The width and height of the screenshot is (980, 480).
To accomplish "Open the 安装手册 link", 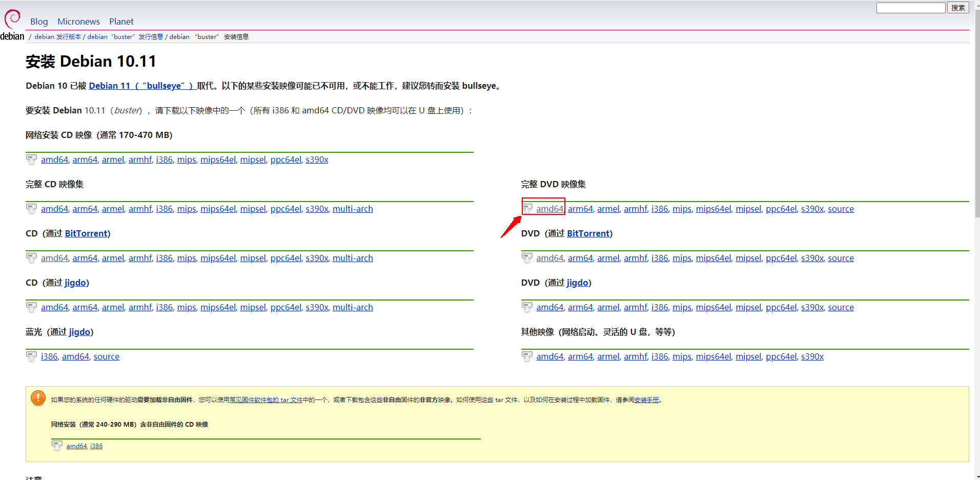I will coord(646,400).
